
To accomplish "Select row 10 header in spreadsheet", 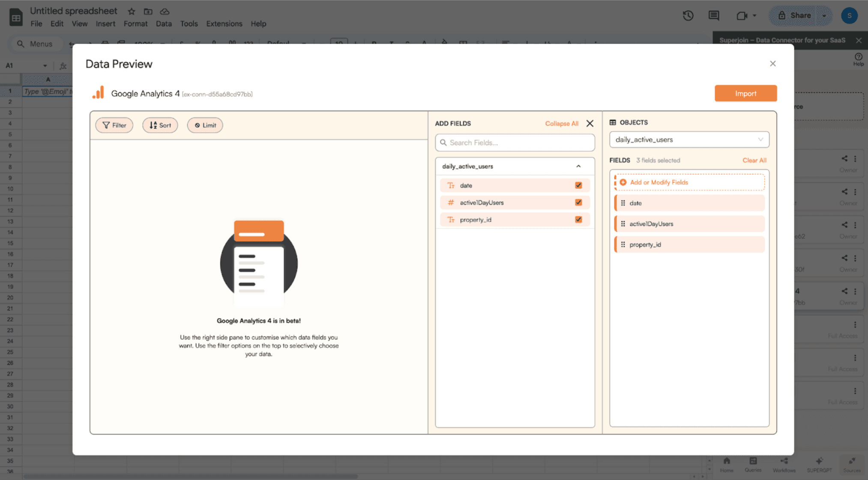I will coord(10,189).
